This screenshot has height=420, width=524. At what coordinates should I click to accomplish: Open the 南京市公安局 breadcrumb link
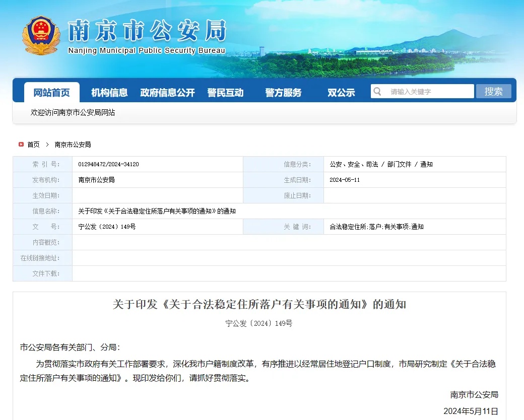(x=72, y=145)
